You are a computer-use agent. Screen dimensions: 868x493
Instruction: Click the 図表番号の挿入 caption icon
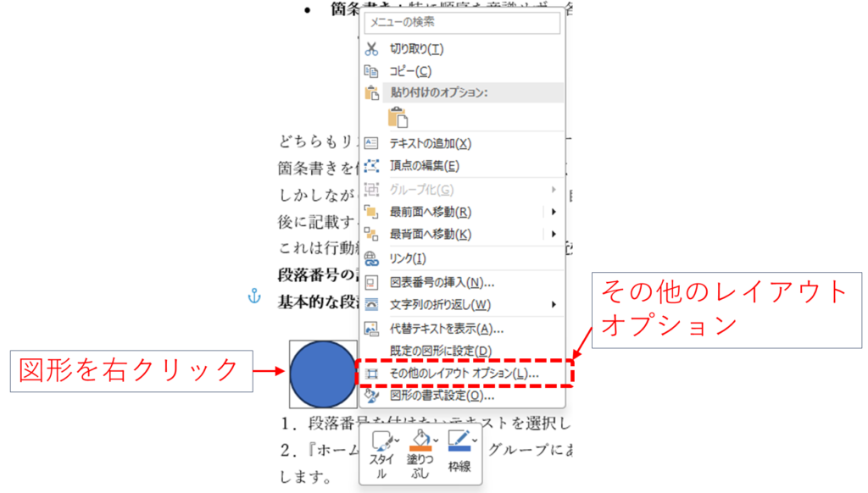(x=371, y=282)
